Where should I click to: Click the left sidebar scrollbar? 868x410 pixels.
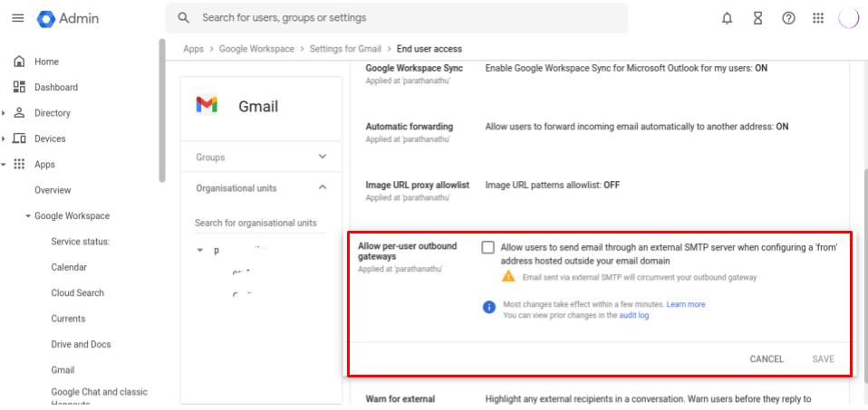(x=161, y=110)
